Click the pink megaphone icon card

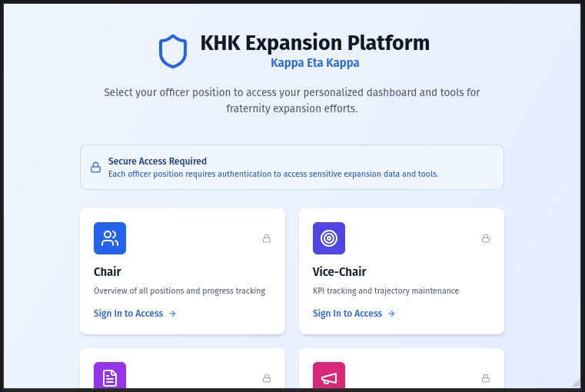pos(329,375)
